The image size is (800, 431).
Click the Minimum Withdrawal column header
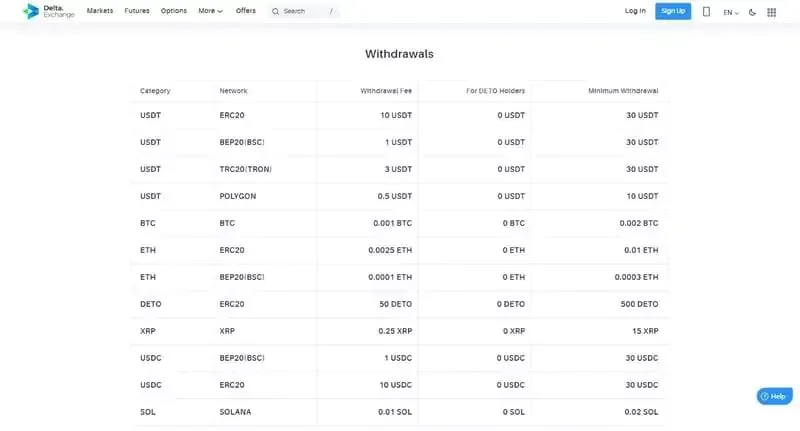[x=623, y=91]
